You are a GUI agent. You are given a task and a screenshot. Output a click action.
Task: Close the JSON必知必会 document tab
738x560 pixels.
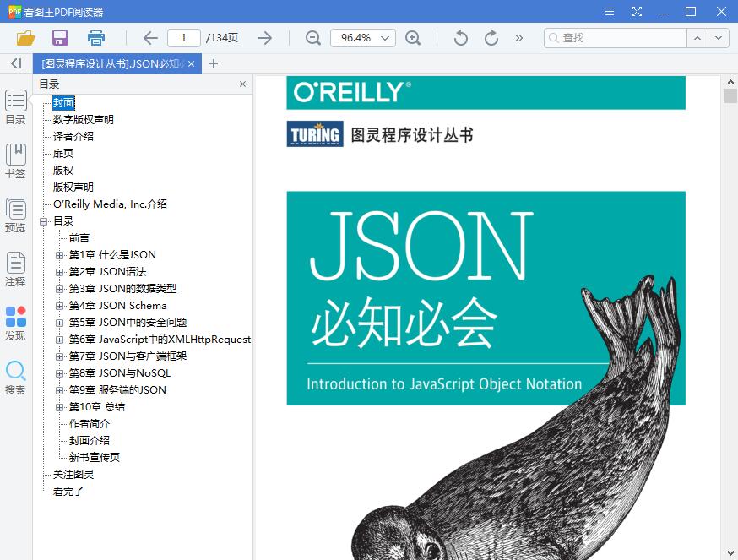[x=191, y=63]
